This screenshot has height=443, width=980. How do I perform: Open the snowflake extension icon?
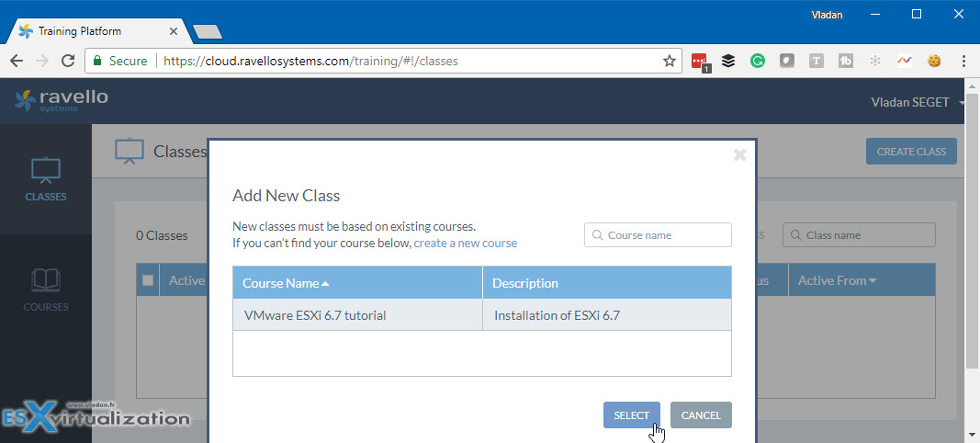[875, 61]
